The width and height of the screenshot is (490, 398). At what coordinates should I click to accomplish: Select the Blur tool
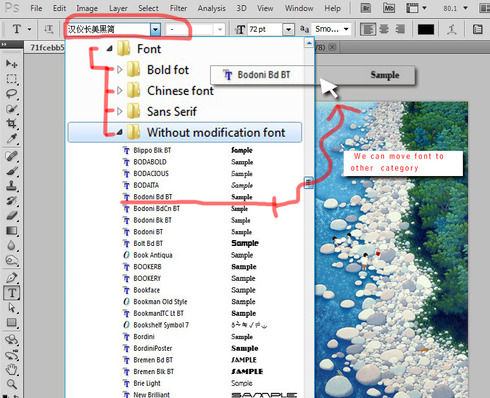pos(11,246)
